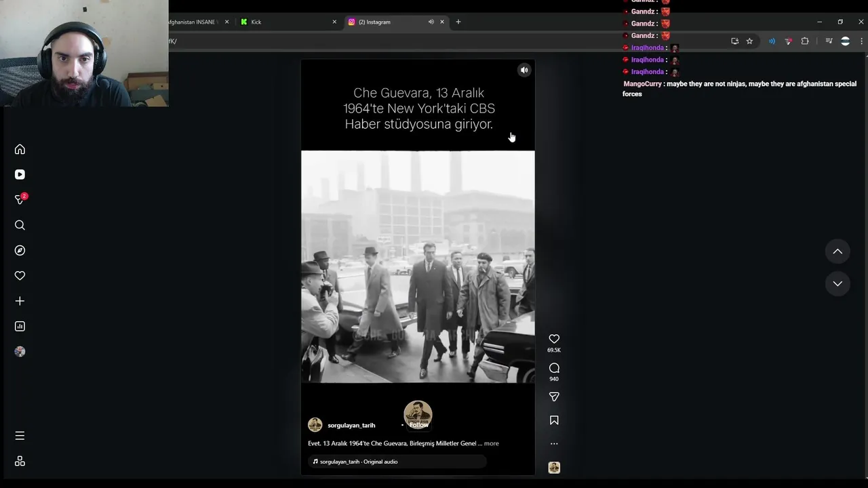
Task: Open Search magnifier in Instagram sidebar
Action: point(20,225)
